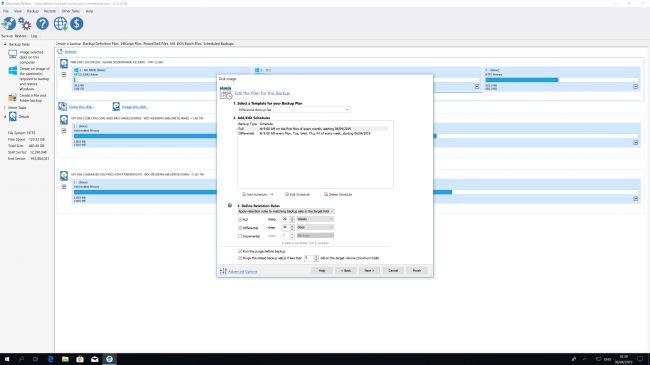650x365 pixels.
Task: Click the dollar sign purchase icon
Action: coord(77,24)
